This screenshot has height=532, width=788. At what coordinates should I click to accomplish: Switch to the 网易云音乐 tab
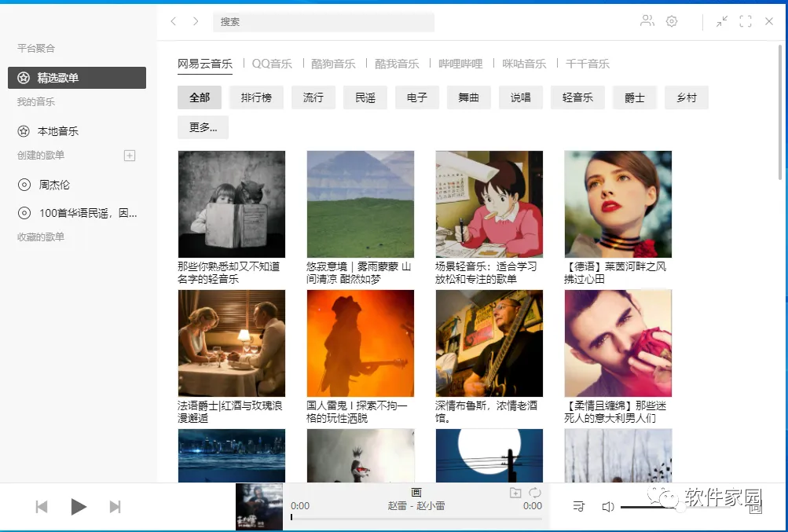(x=205, y=64)
